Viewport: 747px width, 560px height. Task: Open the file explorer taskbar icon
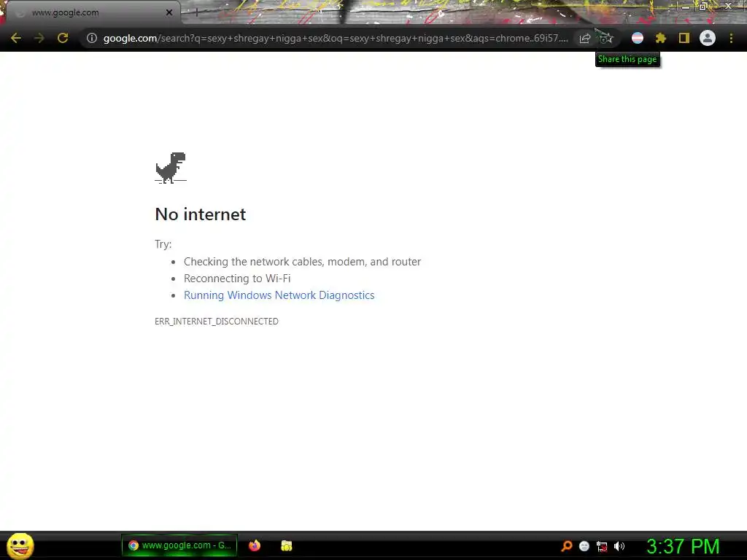click(x=286, y=545)
